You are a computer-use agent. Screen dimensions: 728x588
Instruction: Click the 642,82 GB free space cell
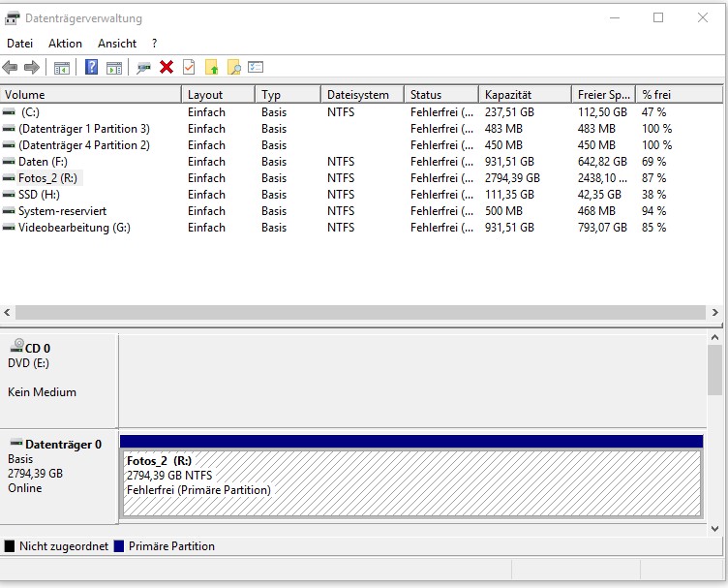tap(602, 162)
